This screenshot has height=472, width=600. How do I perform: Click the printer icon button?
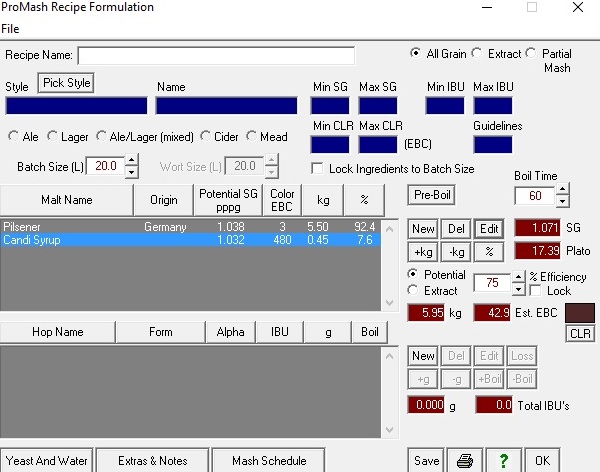465,461
